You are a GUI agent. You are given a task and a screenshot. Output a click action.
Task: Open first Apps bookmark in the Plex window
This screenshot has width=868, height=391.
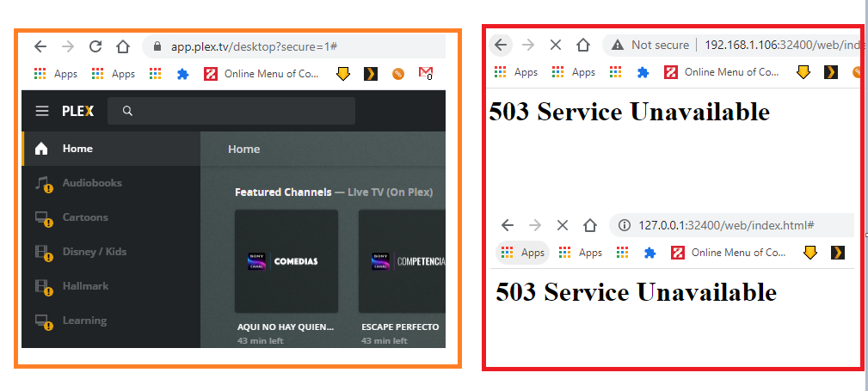click(x=55, y=74)
